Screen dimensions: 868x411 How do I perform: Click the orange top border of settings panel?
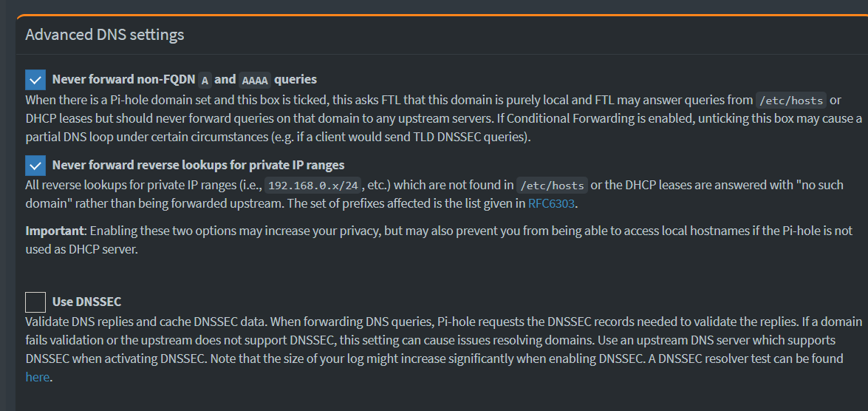442,16
